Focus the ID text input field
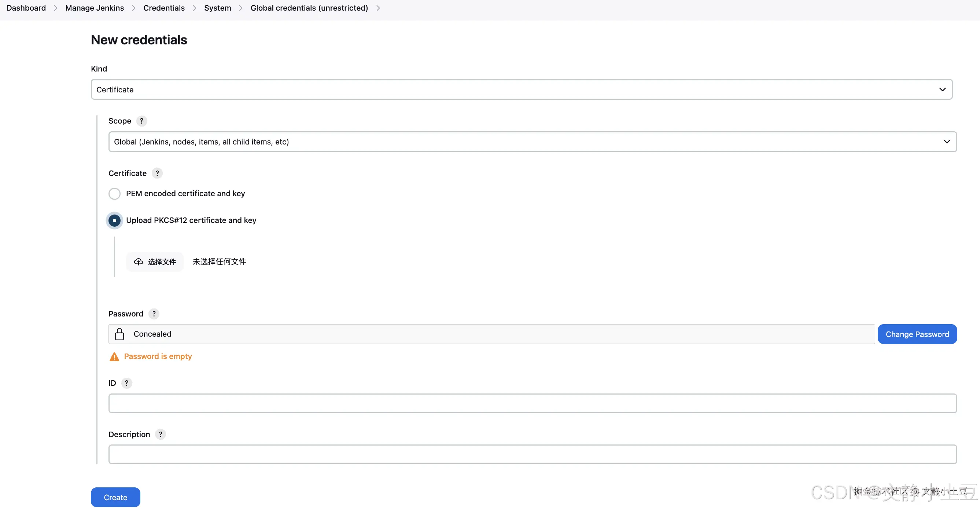 point(532,403)
